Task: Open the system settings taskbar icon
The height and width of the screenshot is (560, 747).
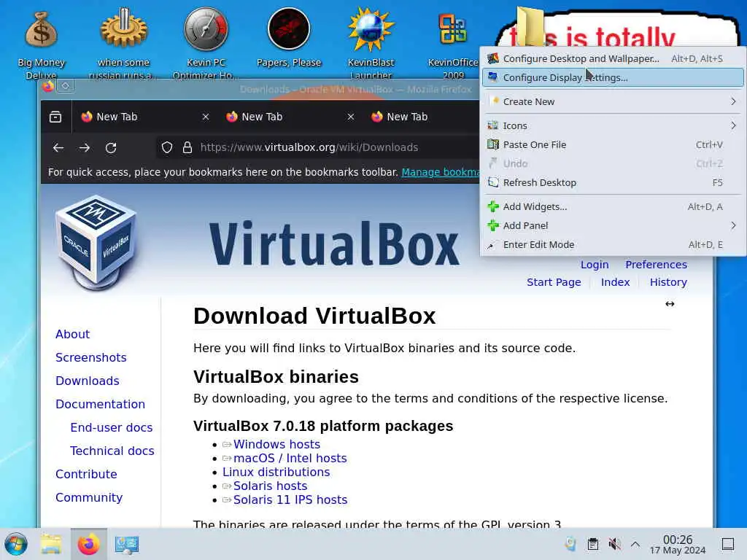Action: pos(127,544)
